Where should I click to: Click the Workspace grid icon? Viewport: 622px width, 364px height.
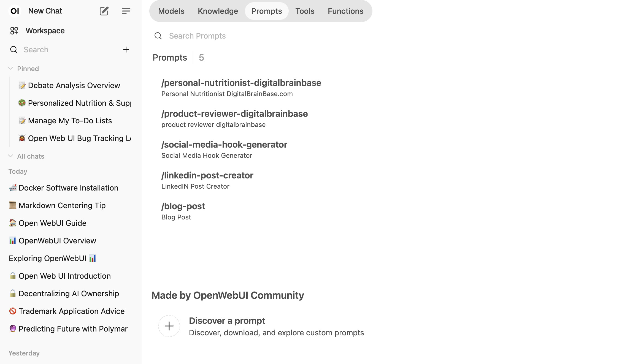(x=14, y=31)
